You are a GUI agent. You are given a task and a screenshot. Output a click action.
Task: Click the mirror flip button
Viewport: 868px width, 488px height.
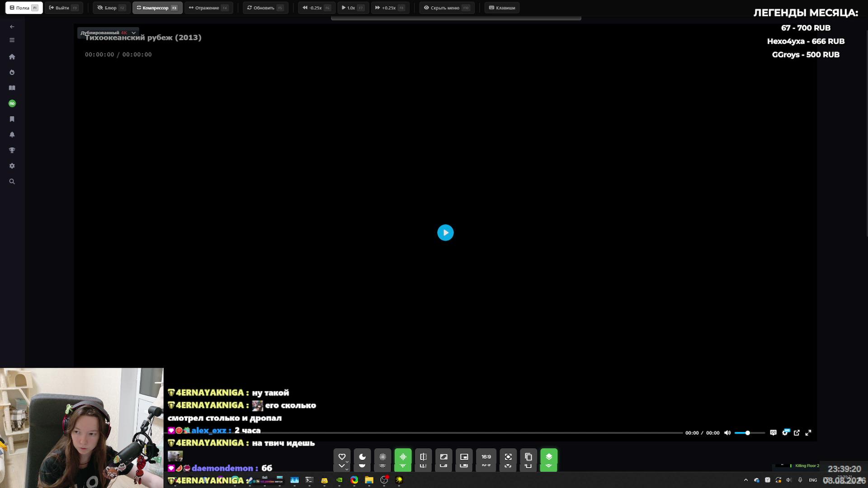[x=424, y=457]
